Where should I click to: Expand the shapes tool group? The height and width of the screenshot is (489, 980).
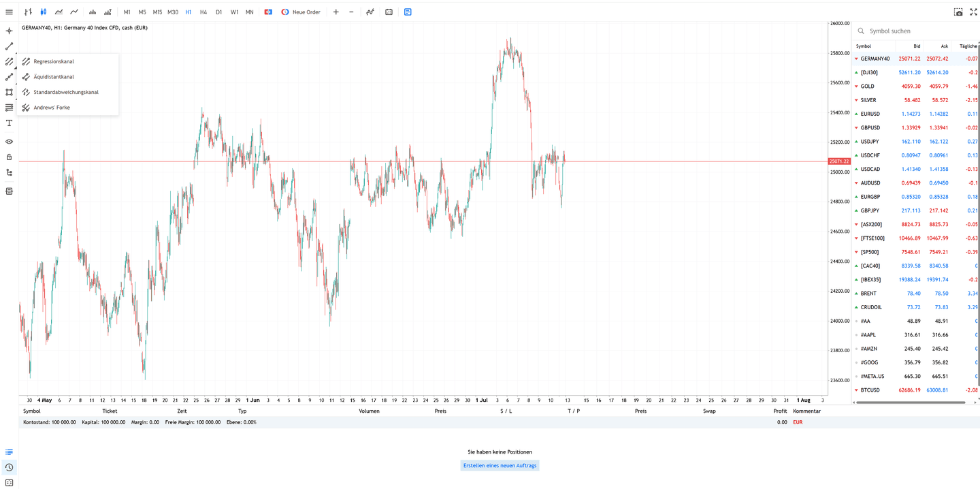9,93
